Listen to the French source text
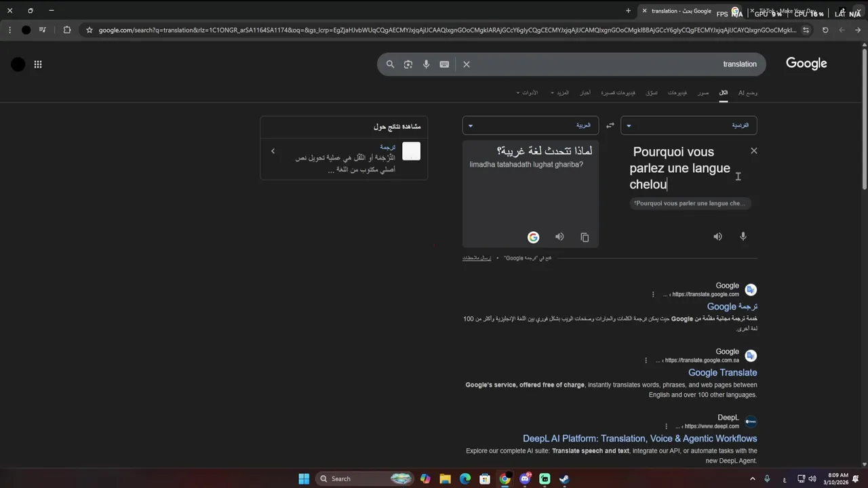 click(x=717, y=237)
